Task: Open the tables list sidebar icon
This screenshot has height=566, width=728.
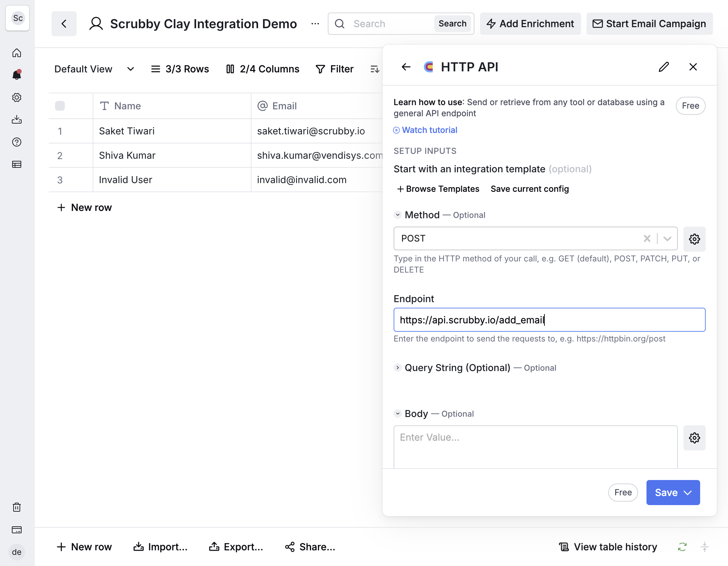Action: [x=17, y=164]
